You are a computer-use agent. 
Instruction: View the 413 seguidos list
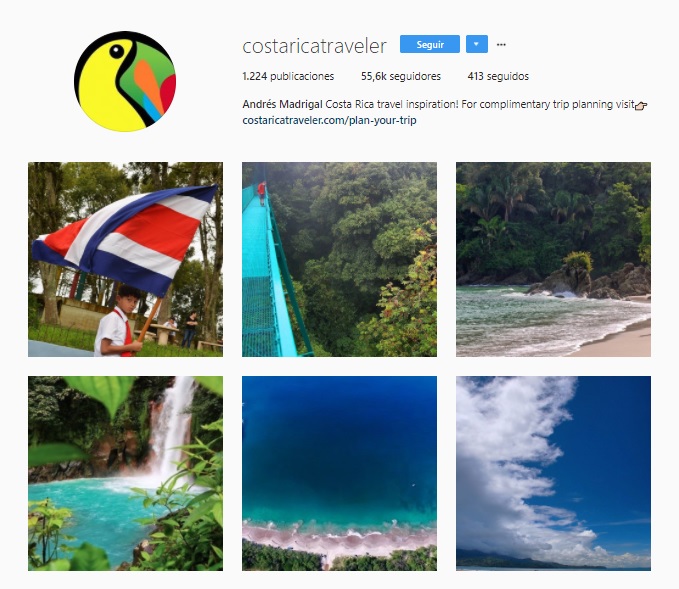pyautogui.click(x=498, y=76)
